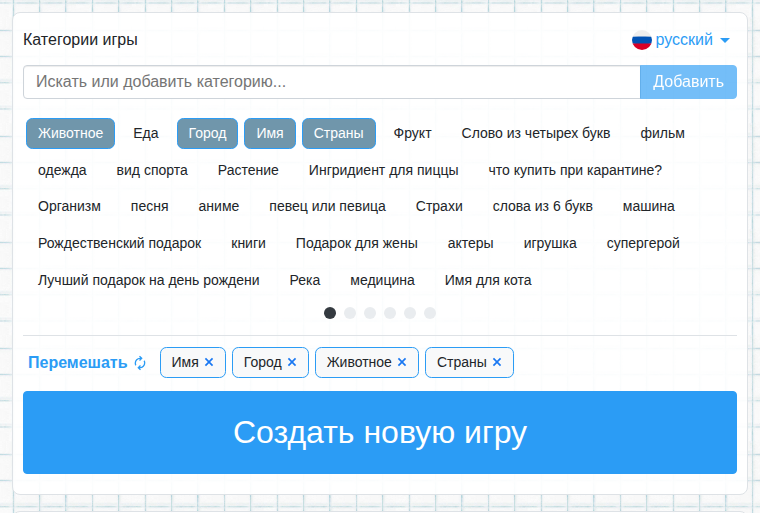Enable the Фрукт category
Screen dimensions: 760x513
coord(412,133)
